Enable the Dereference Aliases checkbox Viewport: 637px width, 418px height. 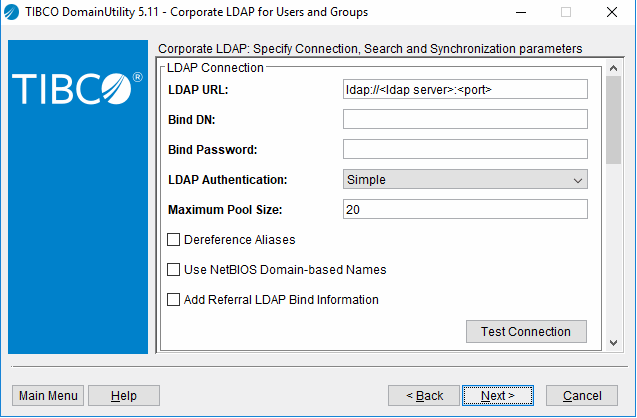tap(174, 240)
